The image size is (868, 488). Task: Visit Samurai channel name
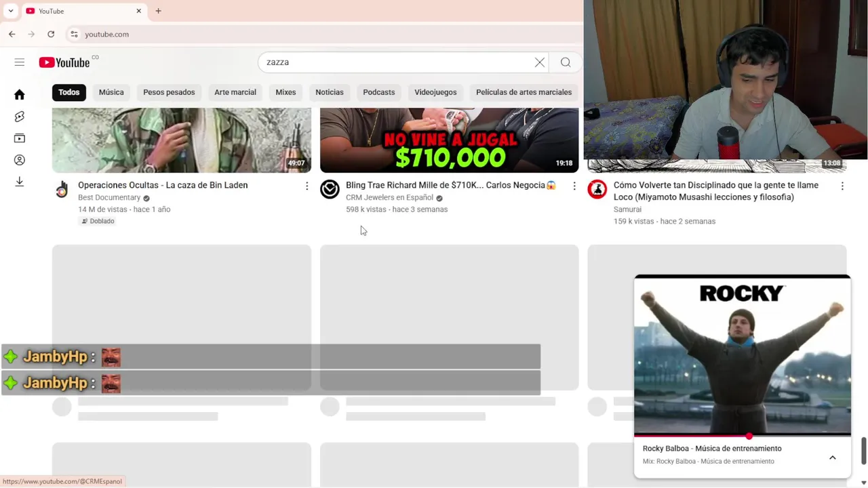[x=627, y=209]
